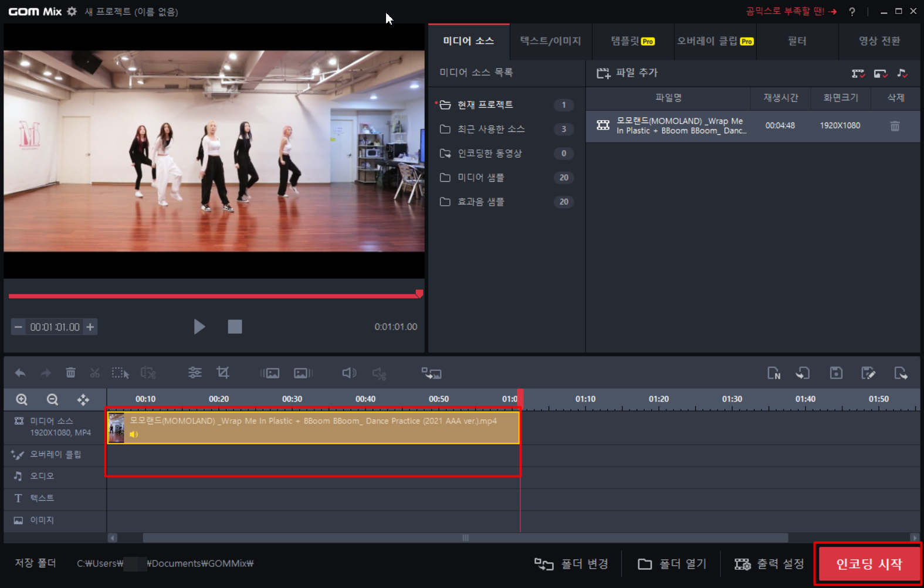Select the 효과음 샘플 folder
This screenshot has height=588, width=924.
coord(506,202)
